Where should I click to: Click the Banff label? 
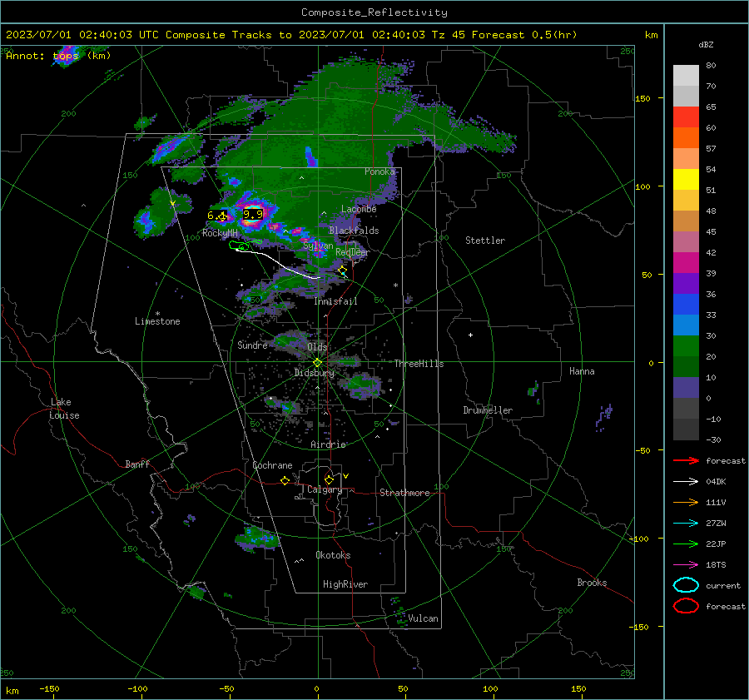[x=137, y=464]
